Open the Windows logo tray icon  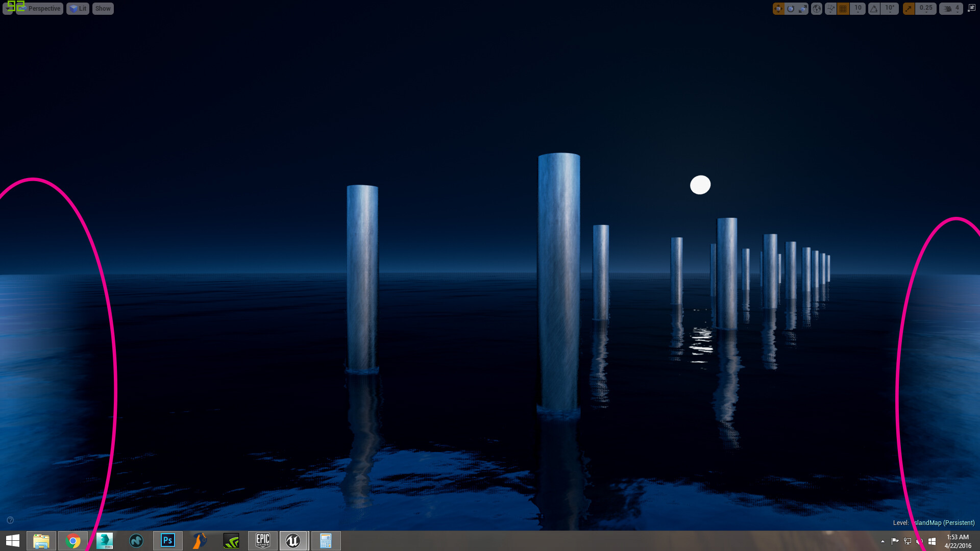(932, 541)
